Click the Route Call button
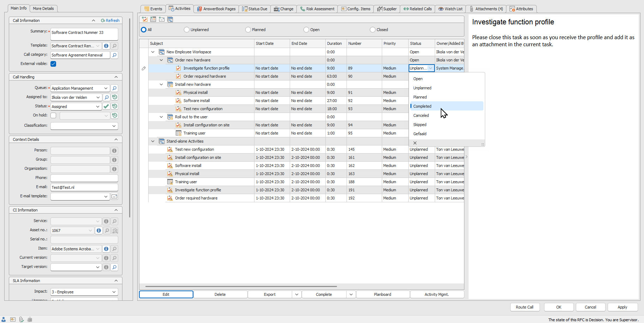 tap(524, 307)
